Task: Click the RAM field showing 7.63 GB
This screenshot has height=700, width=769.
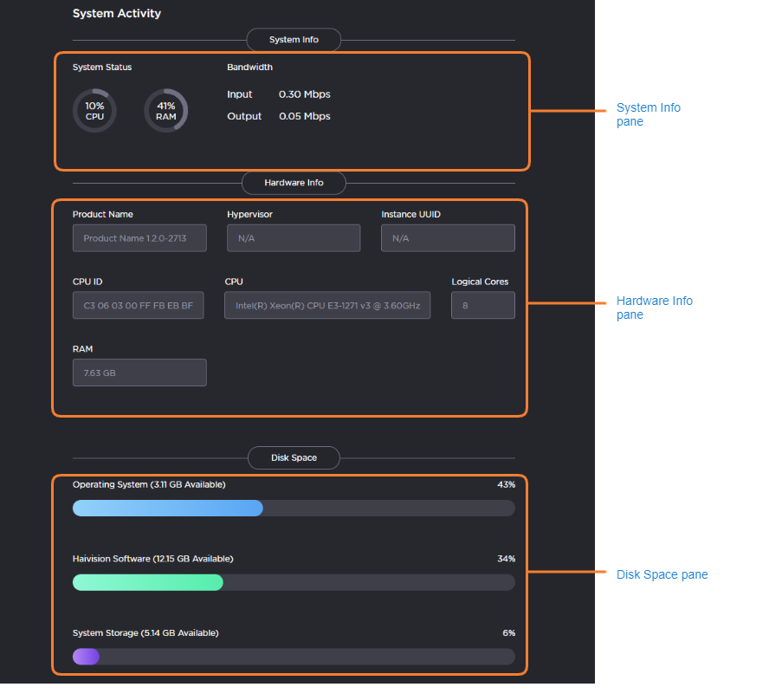Action: pos(139,373)
